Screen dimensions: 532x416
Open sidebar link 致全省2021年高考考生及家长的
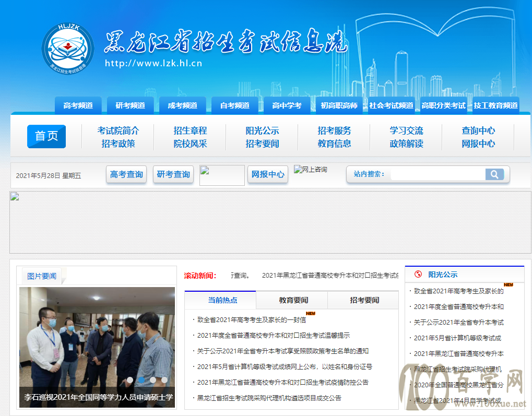(459, 291)
